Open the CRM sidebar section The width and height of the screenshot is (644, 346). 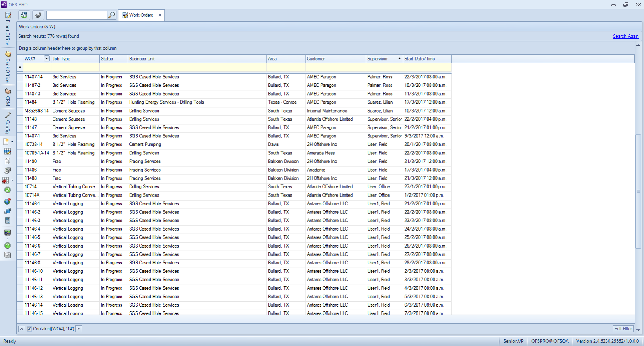click(8, 97)
